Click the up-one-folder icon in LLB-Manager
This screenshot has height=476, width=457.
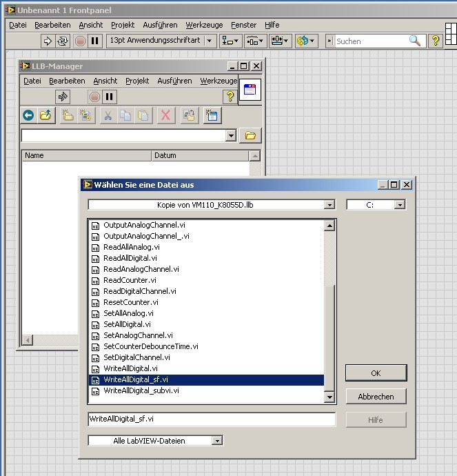[x=45, y=115]
